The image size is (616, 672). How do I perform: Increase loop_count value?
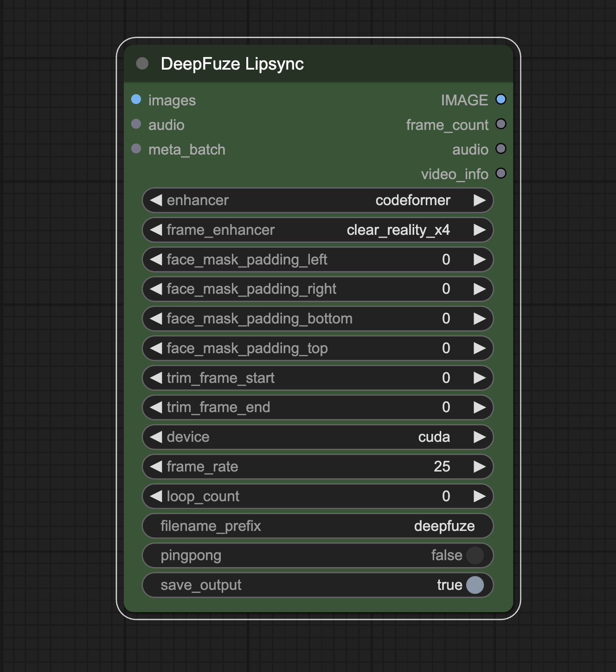pos(480,497)
